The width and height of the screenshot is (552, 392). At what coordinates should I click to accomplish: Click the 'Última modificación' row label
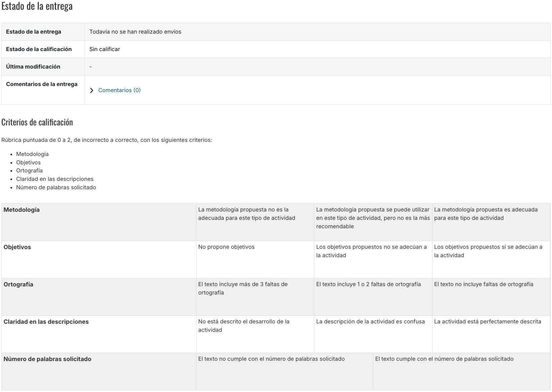pos(33,67)
